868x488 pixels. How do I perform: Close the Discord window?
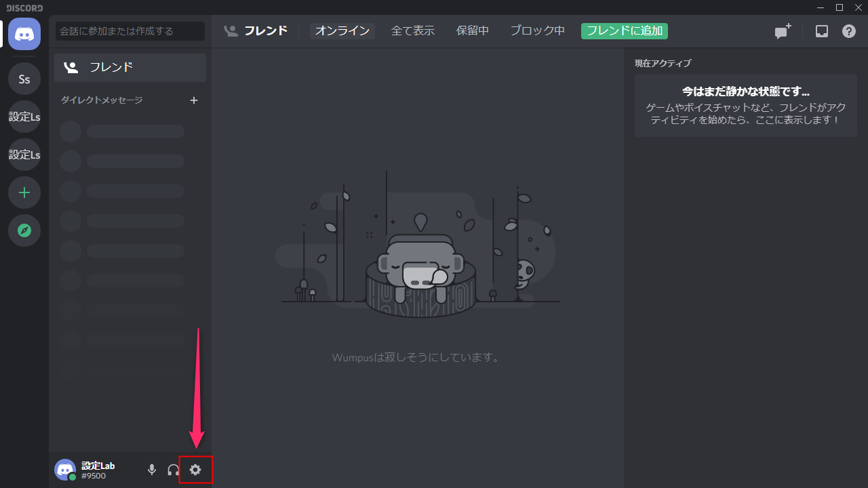tap(858, 7)
